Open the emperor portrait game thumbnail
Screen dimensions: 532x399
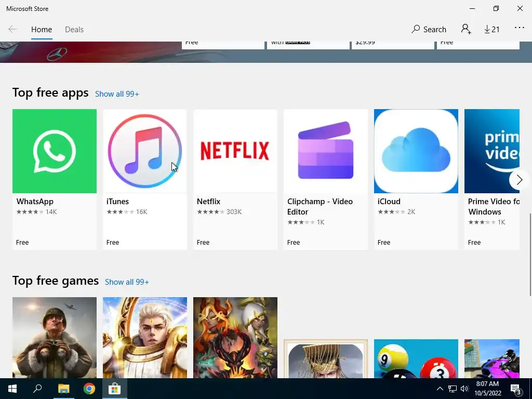coord(326,358)
